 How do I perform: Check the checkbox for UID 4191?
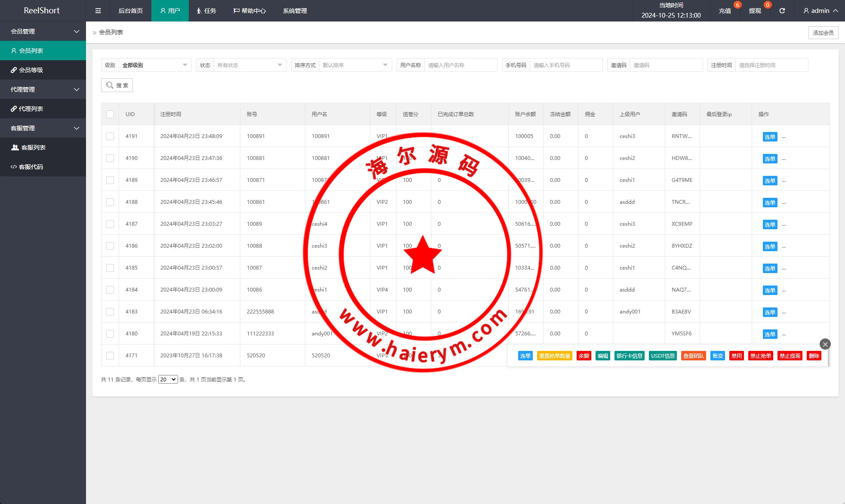pos(110,136)
